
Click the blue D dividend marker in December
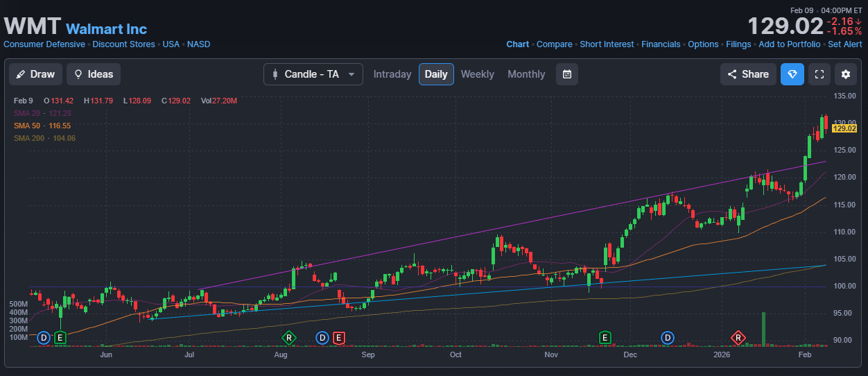668,338
